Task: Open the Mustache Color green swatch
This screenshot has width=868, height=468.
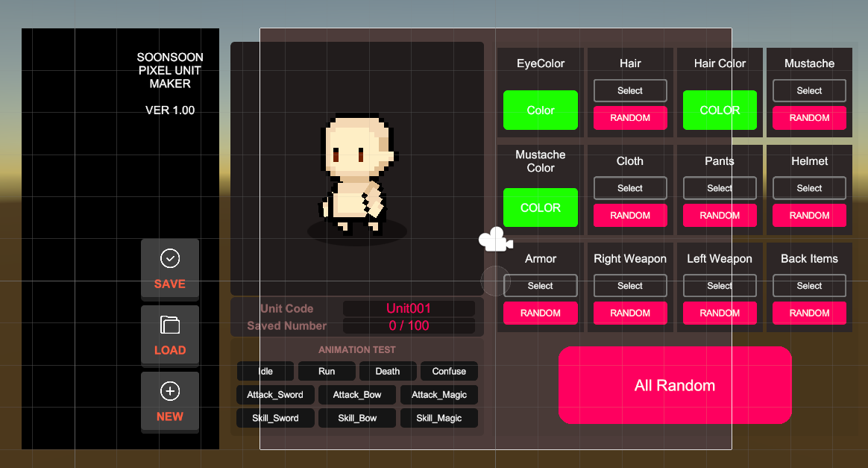Action: (541, 208)
